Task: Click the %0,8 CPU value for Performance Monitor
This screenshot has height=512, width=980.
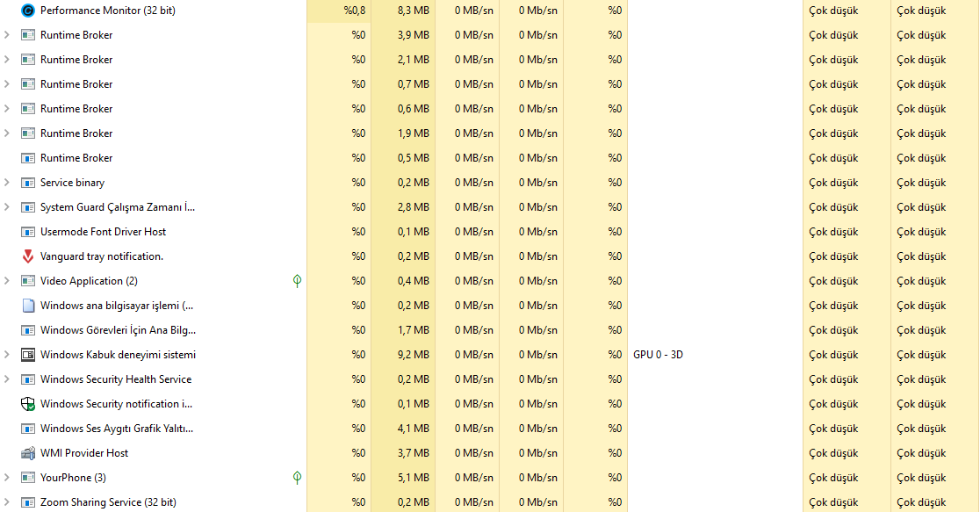Action: pos(355,11)
